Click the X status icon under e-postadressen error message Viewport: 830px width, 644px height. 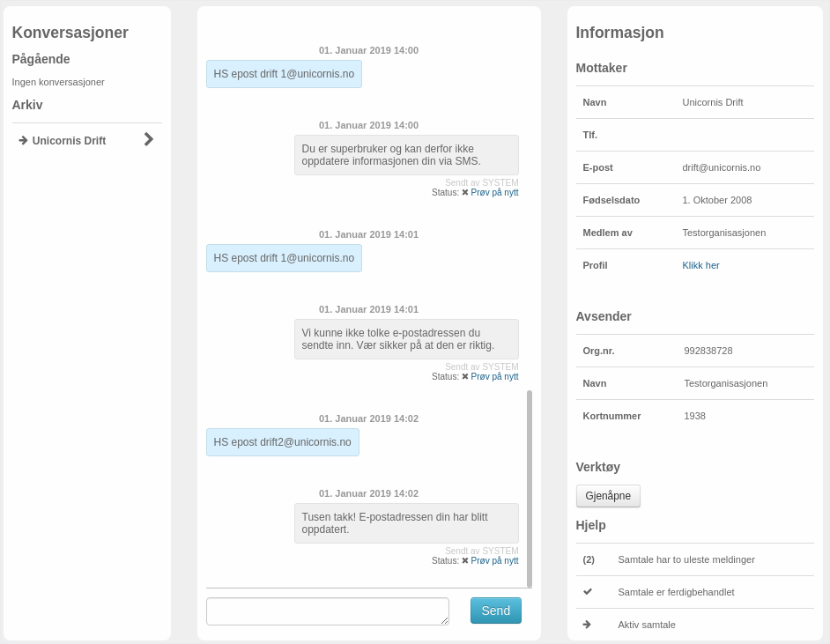pos(464,377)
